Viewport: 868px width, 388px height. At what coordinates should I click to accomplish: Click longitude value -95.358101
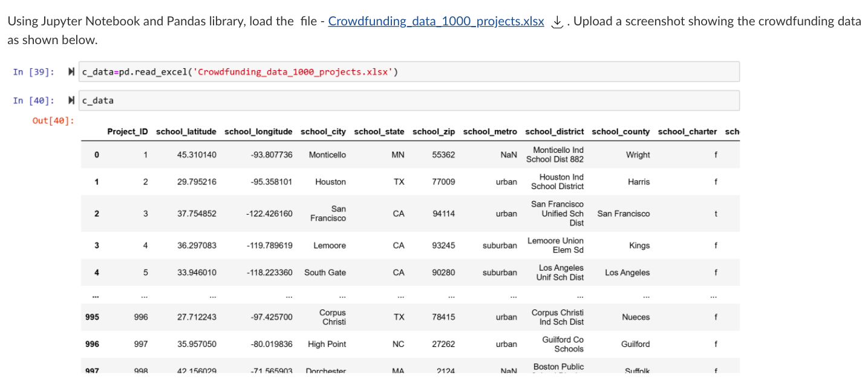272,182
